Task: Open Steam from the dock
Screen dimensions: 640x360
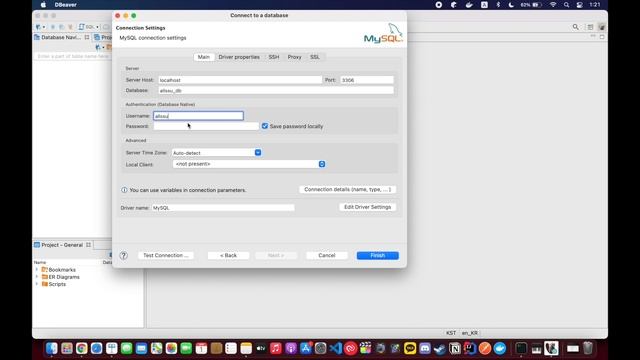Action: (x=440, y=348)
